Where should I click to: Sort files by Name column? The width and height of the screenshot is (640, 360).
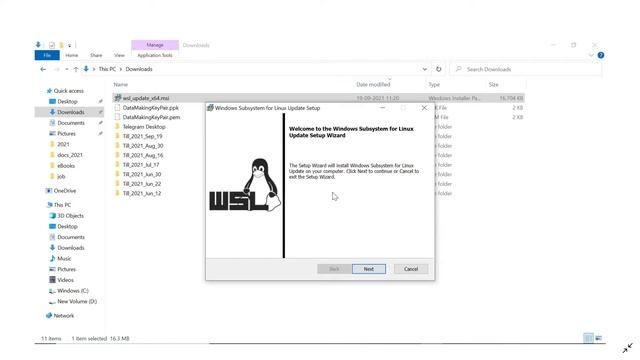(121, 84)
